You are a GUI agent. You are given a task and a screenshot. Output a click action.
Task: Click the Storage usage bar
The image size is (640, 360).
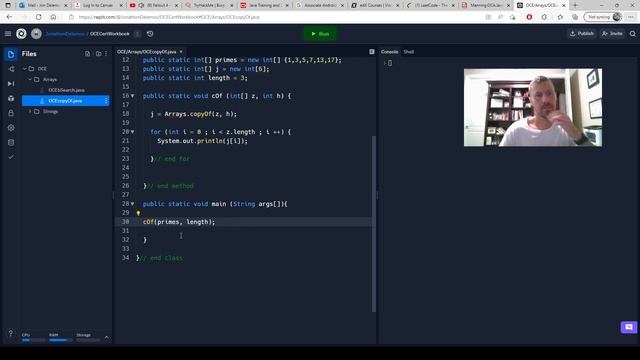(x=88, y=340)
